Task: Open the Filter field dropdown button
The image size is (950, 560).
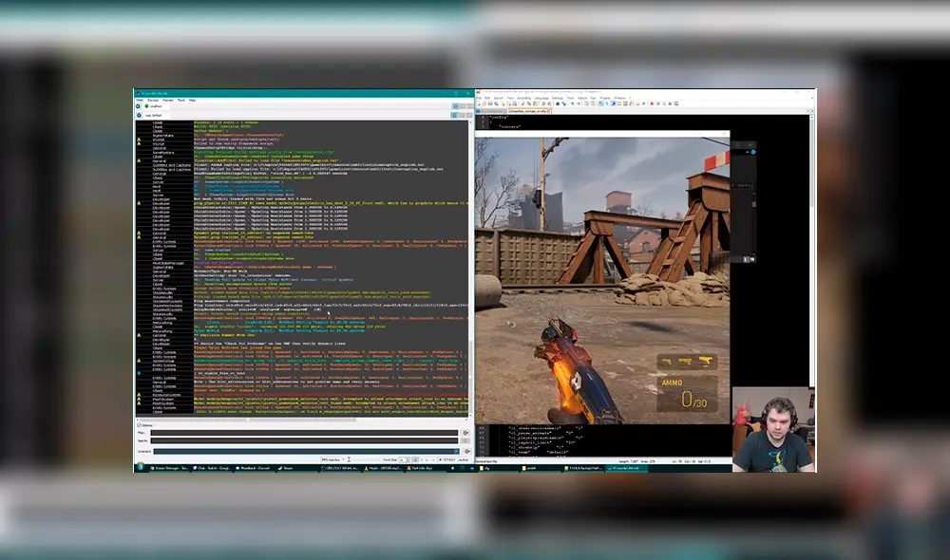Action: [x=465, y=433]
